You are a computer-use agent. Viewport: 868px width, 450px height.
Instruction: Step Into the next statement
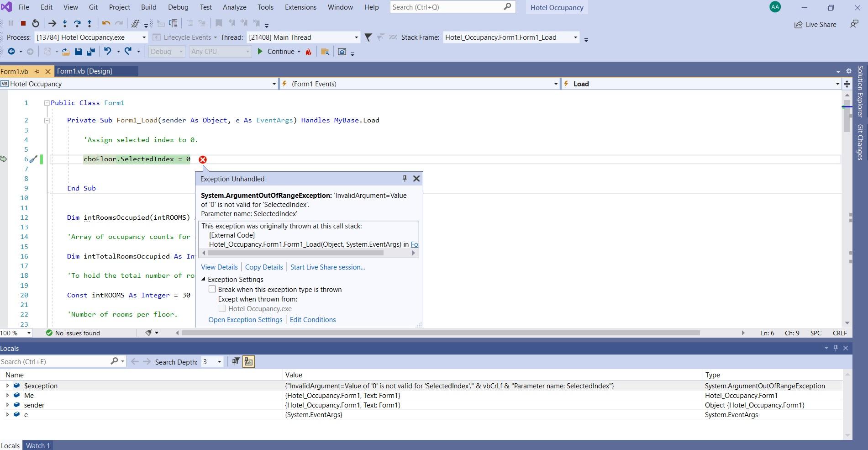[x=65, y=23]
